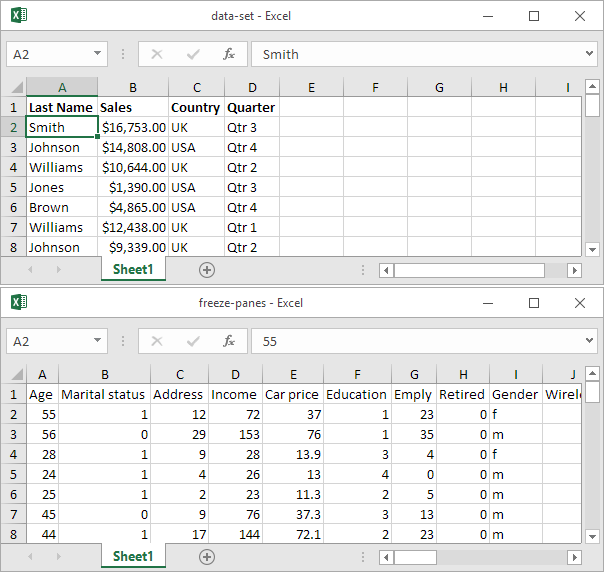The height and width of the screenshot is (572, 604).
Task: Click the vertical scrollbar down arrow in freeze-panes
Action: coord(592,536)
